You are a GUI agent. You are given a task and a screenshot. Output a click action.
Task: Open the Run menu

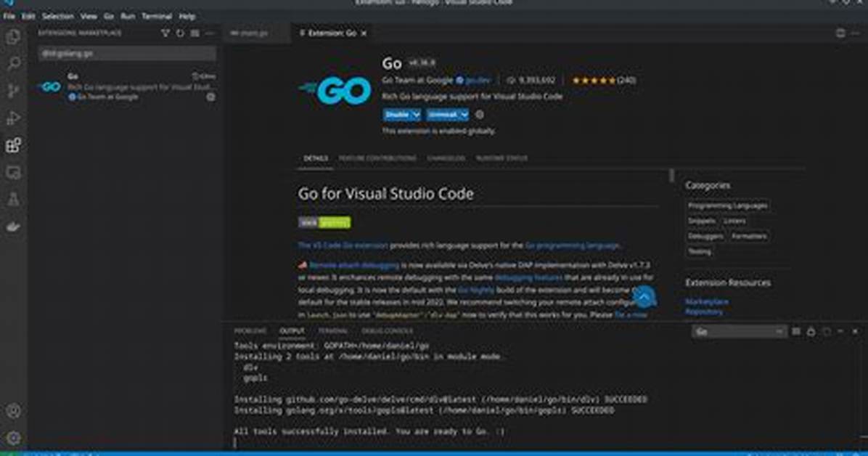(127, 17)
